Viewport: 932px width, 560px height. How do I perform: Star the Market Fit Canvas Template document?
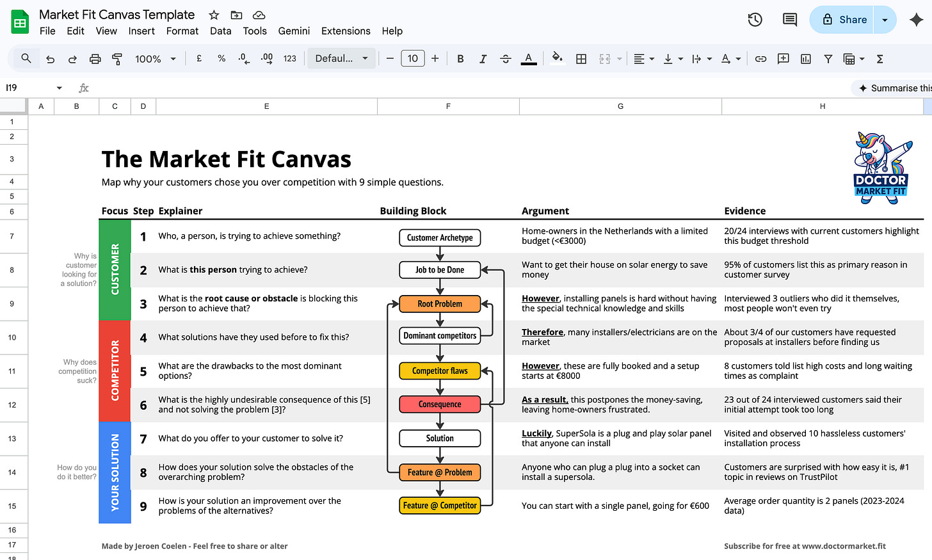[x=214, y=15]
